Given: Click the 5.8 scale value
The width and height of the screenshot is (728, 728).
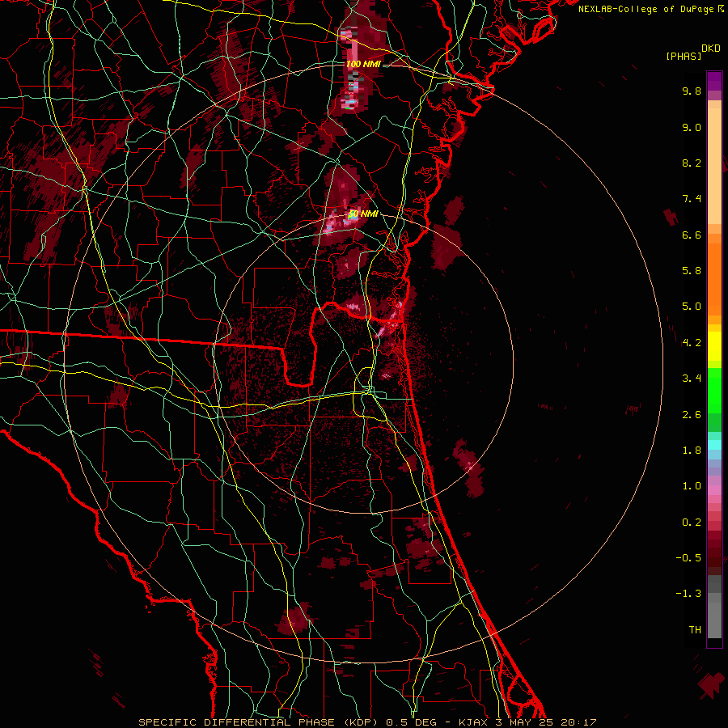Looking at the screenshot, I should pyautogui.click(x=692, y=271).
